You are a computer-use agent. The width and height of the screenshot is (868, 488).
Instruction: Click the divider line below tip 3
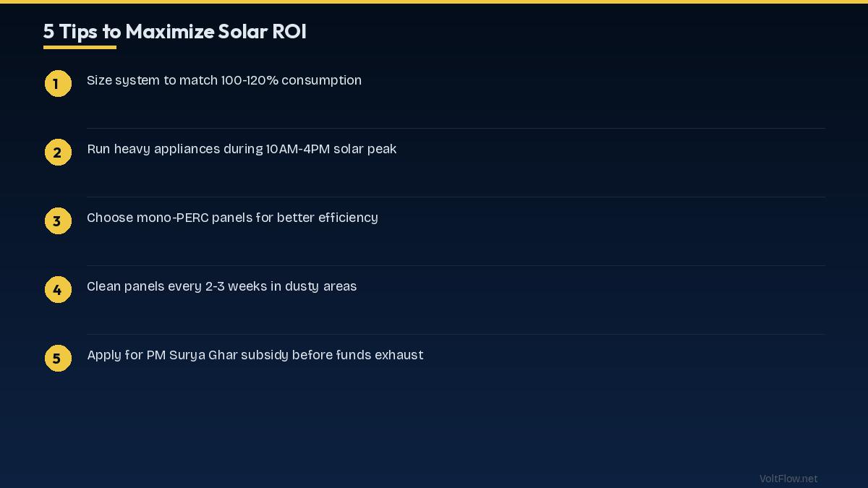[x=456, y=266]
